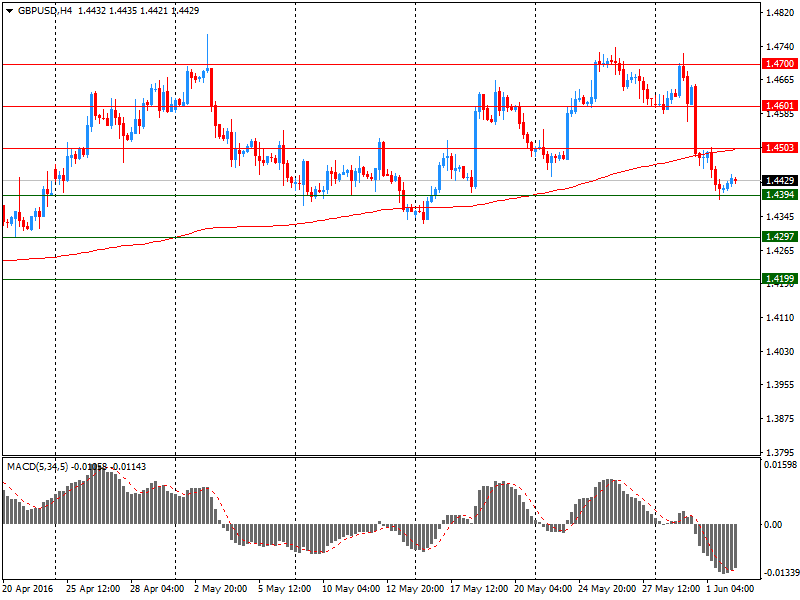Select the red 1.4700 resistance price tag
The width and height of the screenshot is (800, 600).
tap(780, 64)
